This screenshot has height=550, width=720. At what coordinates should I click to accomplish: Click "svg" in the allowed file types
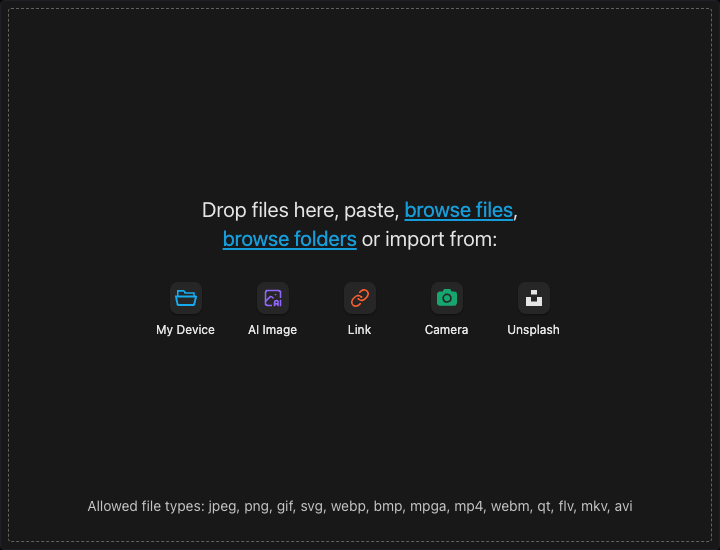point(310,506)
